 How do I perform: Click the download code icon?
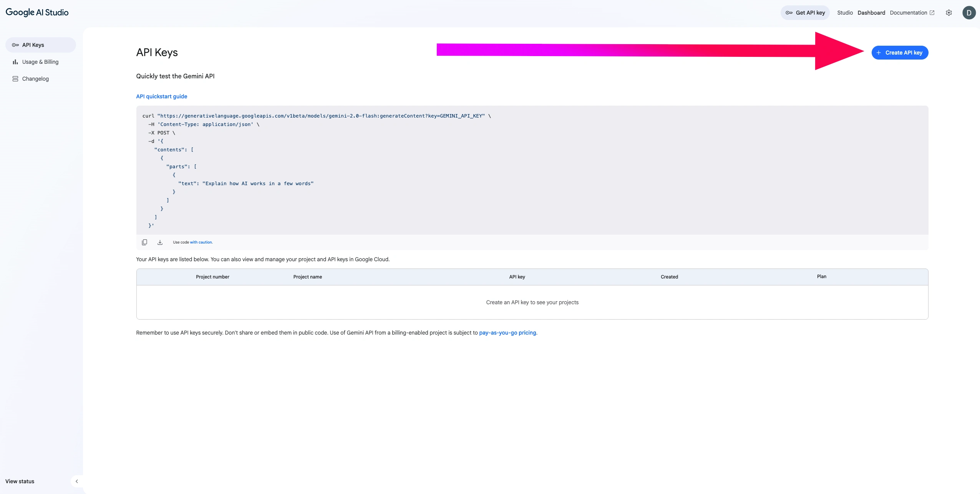pyautogui.click(x=160, y=242)
